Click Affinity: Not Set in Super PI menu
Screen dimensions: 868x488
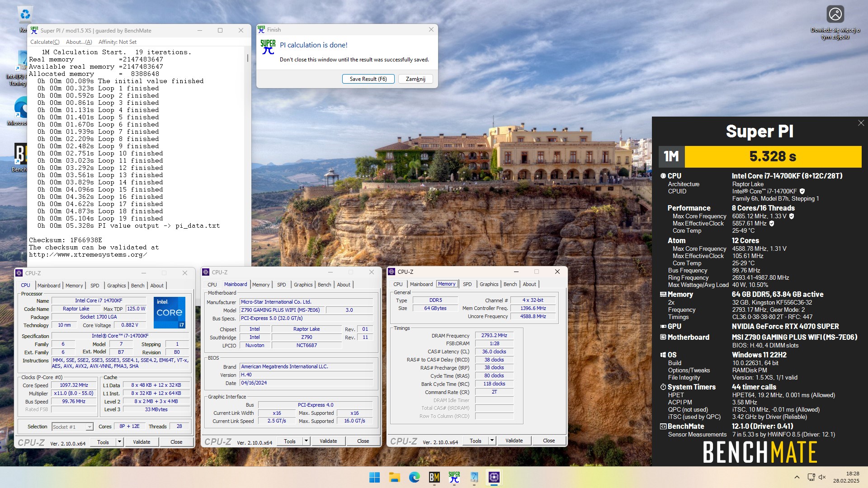click(x=117, y=42)
